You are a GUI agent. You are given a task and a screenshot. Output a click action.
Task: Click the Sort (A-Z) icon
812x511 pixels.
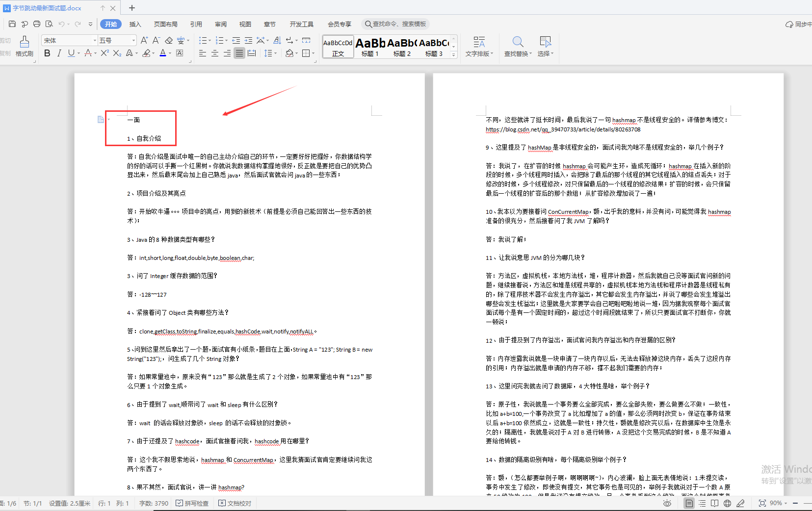pos(277,40)
